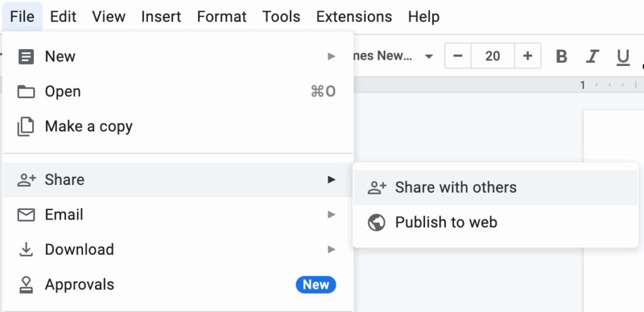
Task: Click the font size input field
Action: (x=492, y=57)
